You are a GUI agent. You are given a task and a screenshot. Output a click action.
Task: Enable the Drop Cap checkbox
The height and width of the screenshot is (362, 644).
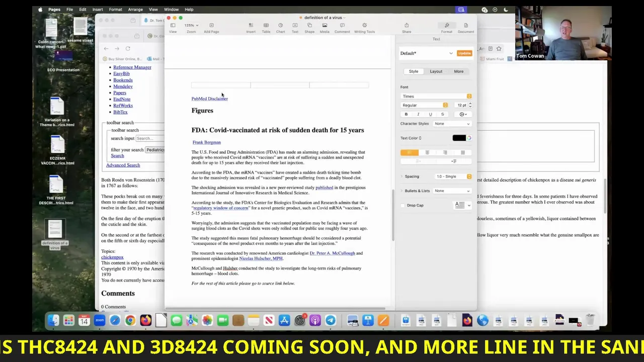point(403,205)
